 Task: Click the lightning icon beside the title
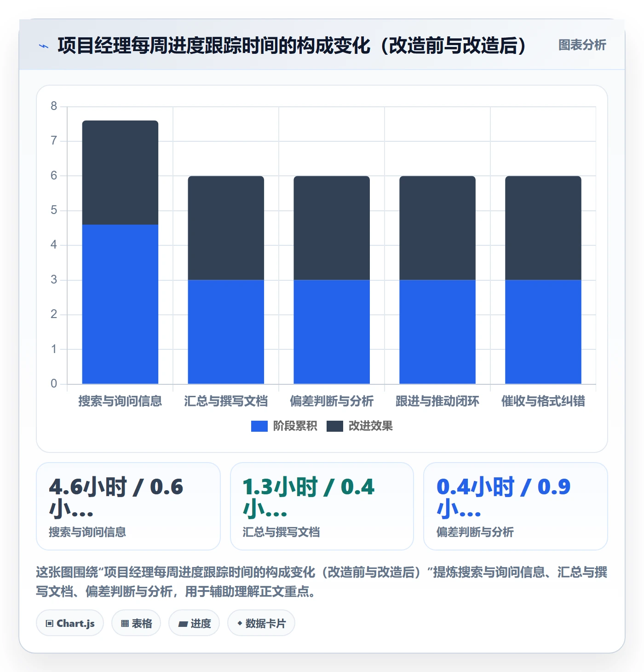click(x=44, y=46)
